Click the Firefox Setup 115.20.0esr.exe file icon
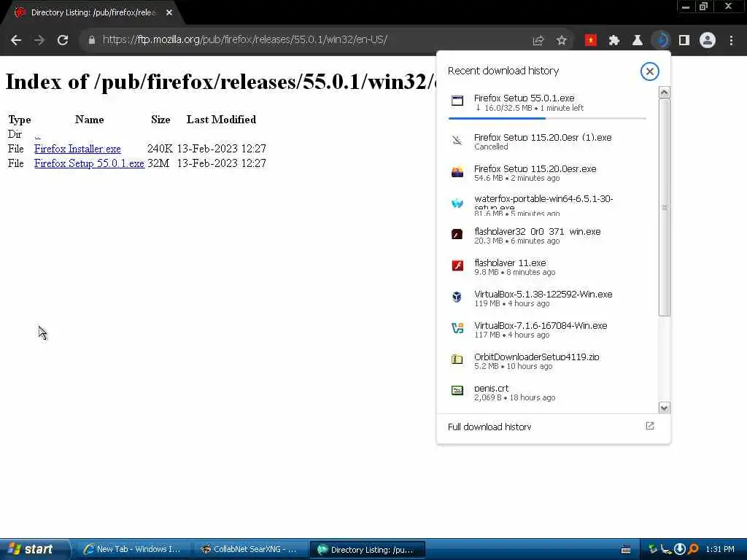Image resolution: width=747 pixels, height=560 pixels. (457, 172)
